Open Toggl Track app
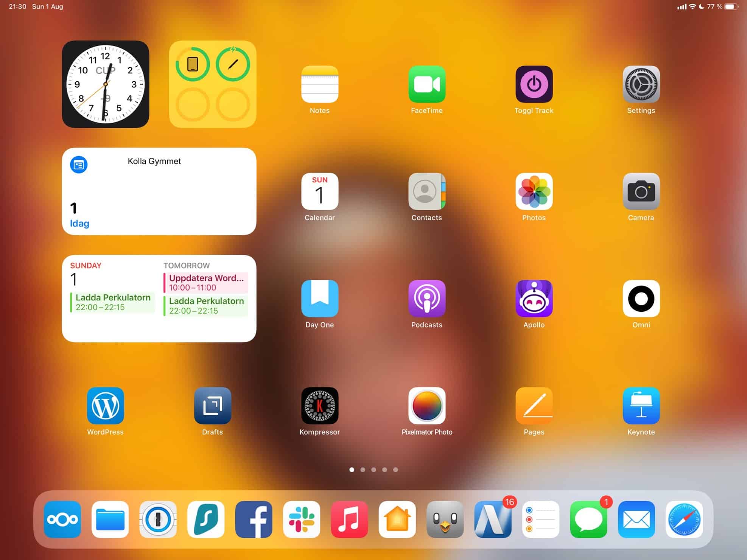Screen dimensions: 747x560 tap(534, 84)
